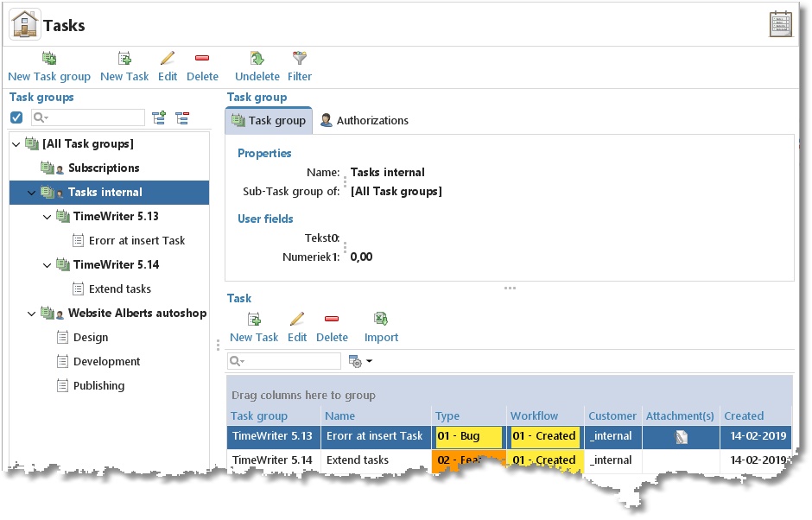The image size is (812, 520).
Task: Select the Erorr at insert Task tree item
Action: (136, 240)
